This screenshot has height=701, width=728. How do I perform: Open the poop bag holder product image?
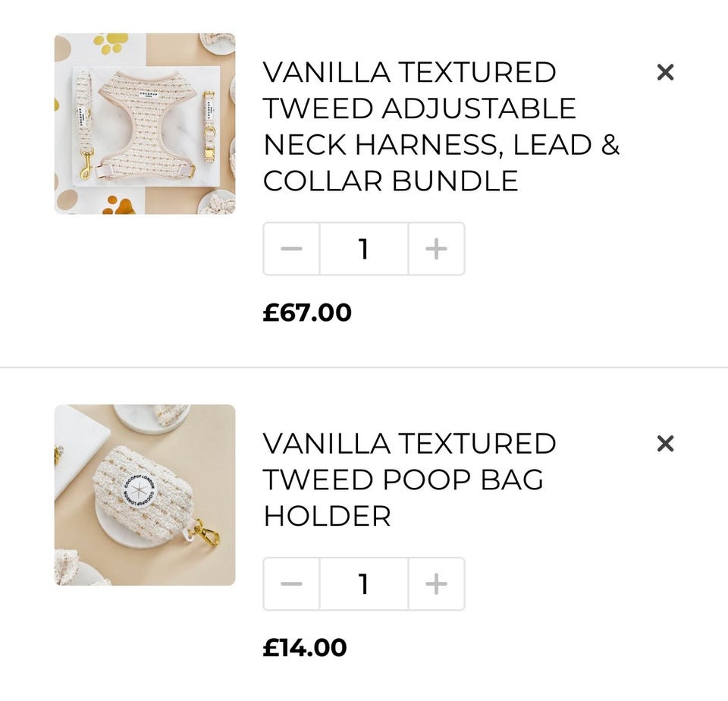coord(145,495)
